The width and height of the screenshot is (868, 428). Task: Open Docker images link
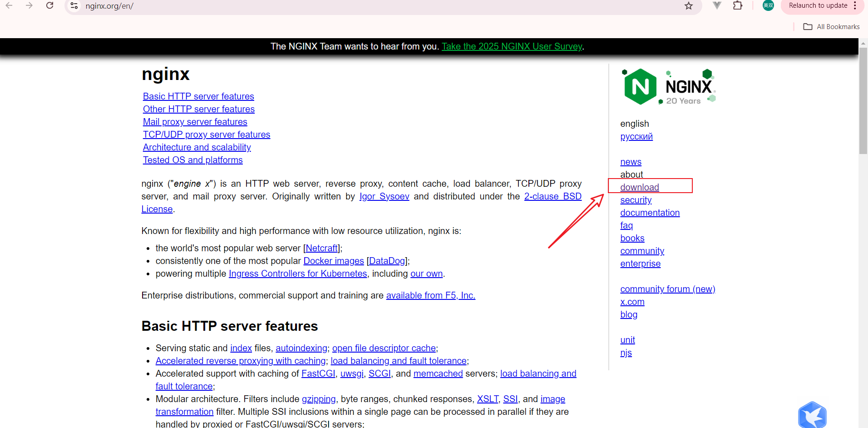334,261
